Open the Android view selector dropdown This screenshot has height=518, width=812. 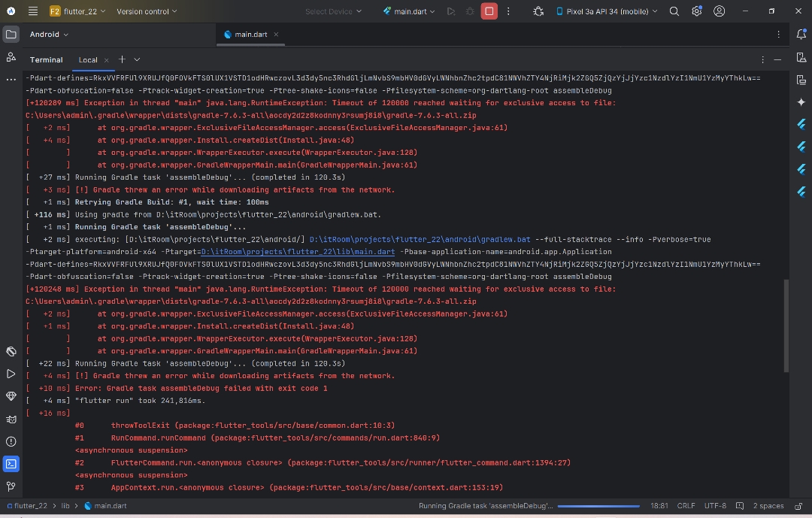[x=49, y=34]
